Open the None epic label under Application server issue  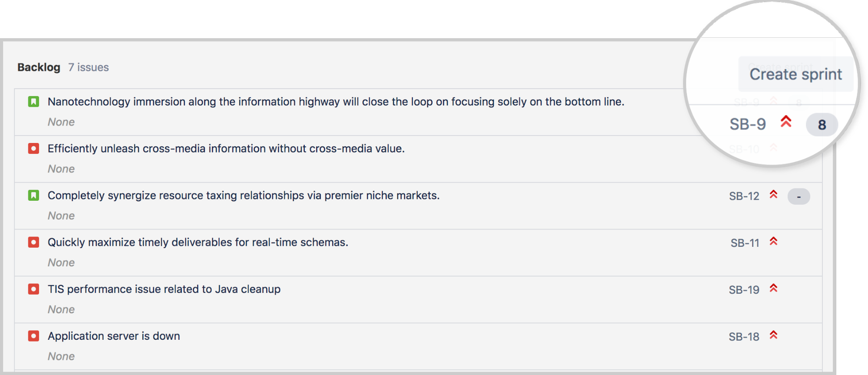61,356
